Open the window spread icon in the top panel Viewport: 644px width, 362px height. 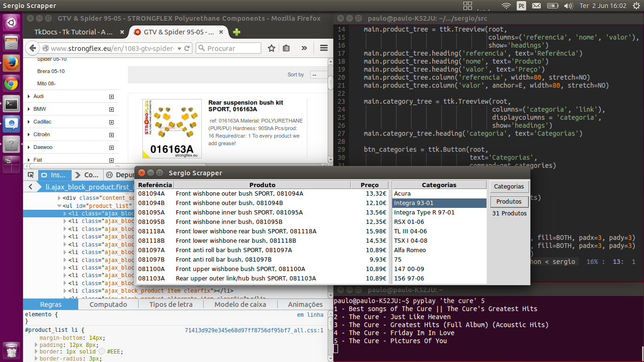point(467,6)
